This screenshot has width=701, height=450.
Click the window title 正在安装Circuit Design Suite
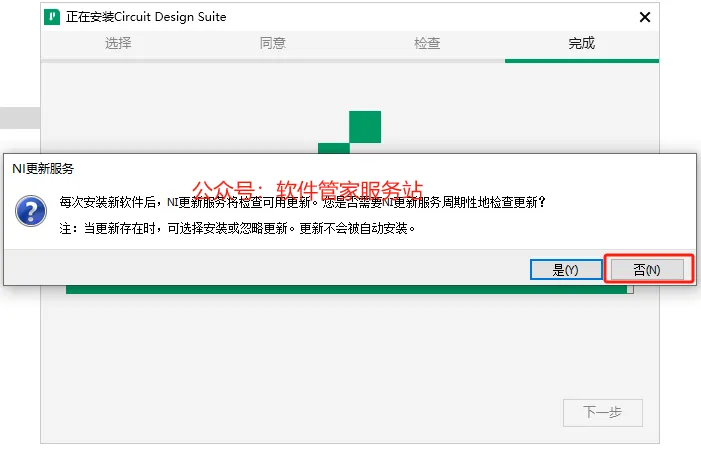[x=146, y=17]
